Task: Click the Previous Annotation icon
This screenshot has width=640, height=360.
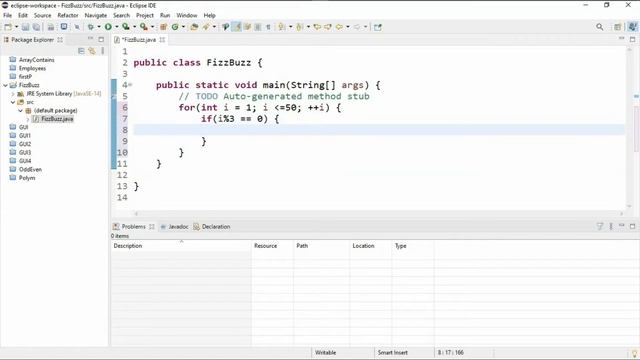Action: [300, 27]
